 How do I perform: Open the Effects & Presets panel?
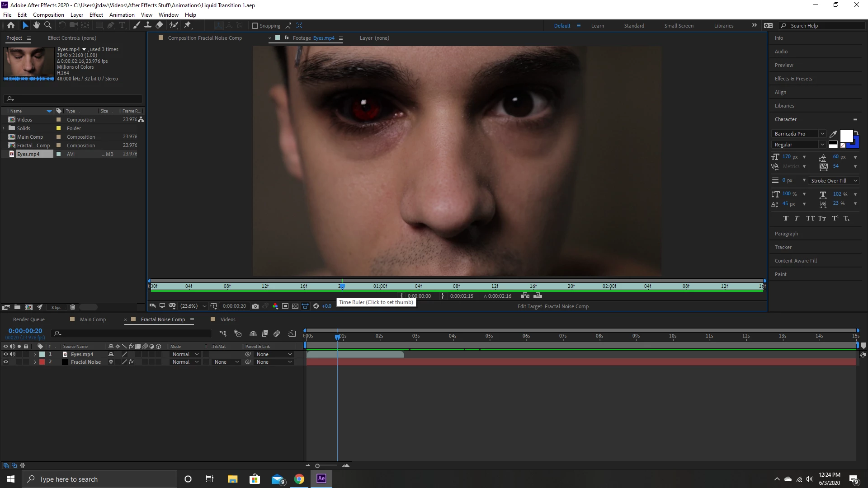click(x=793, y=79)
